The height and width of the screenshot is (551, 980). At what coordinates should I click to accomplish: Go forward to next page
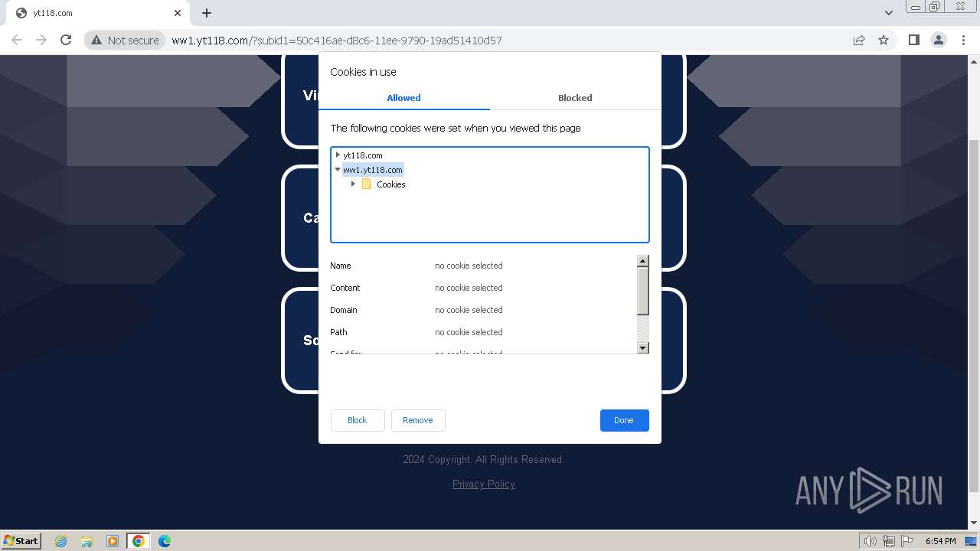[41, 40]
